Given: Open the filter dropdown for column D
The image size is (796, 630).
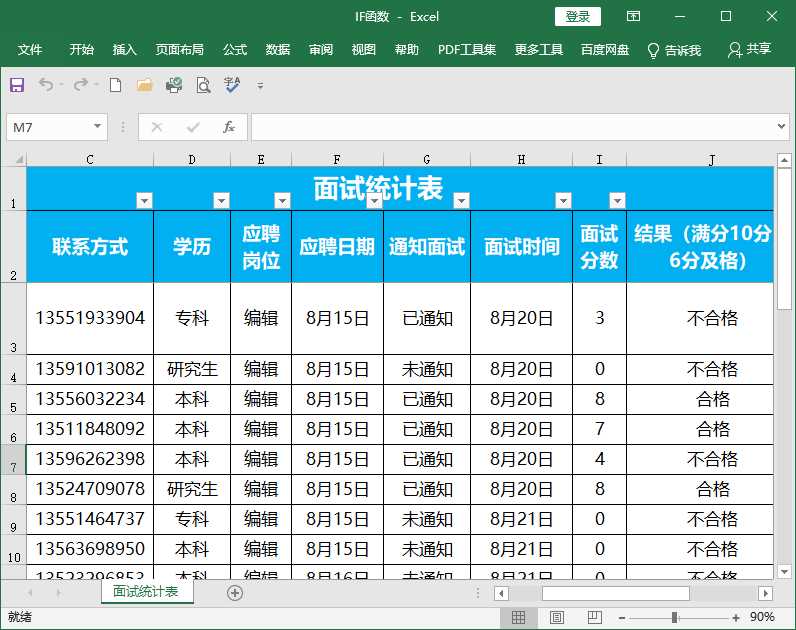Looking at the screenshot, I should tap(221, 200).
